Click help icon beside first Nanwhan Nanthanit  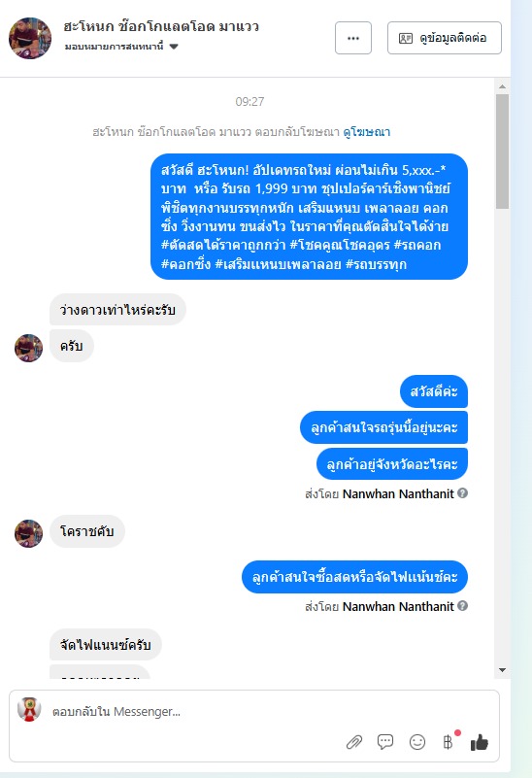point(462,493)
